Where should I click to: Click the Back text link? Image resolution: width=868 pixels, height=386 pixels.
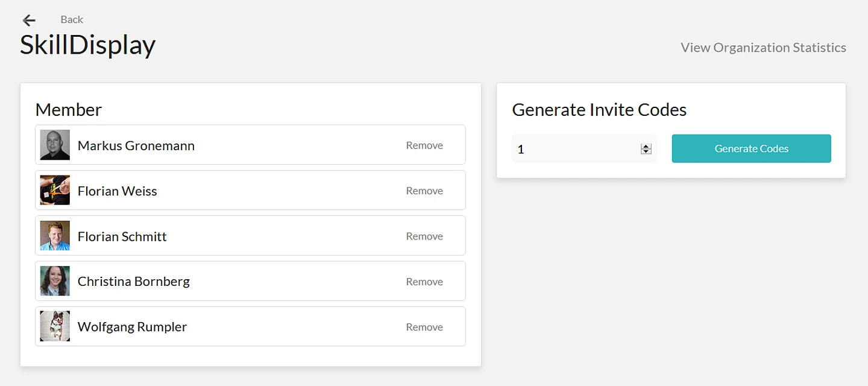pyautogui.click(x=72, y=20)
